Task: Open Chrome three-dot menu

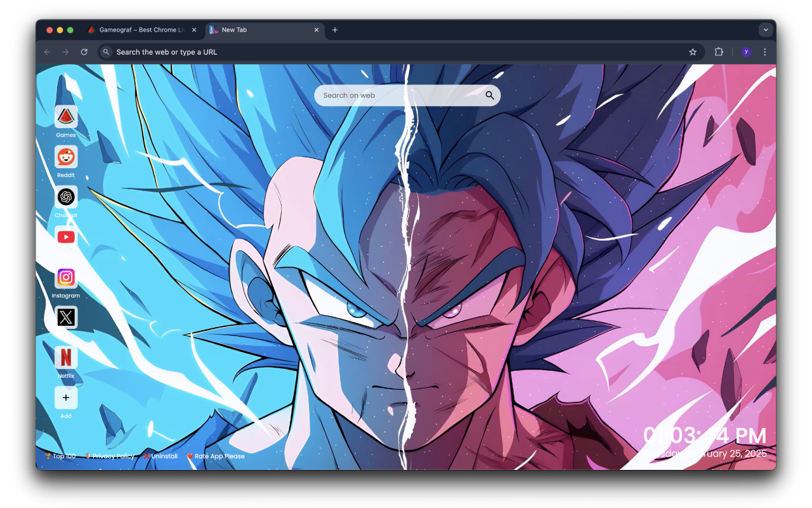Action: 765,52
